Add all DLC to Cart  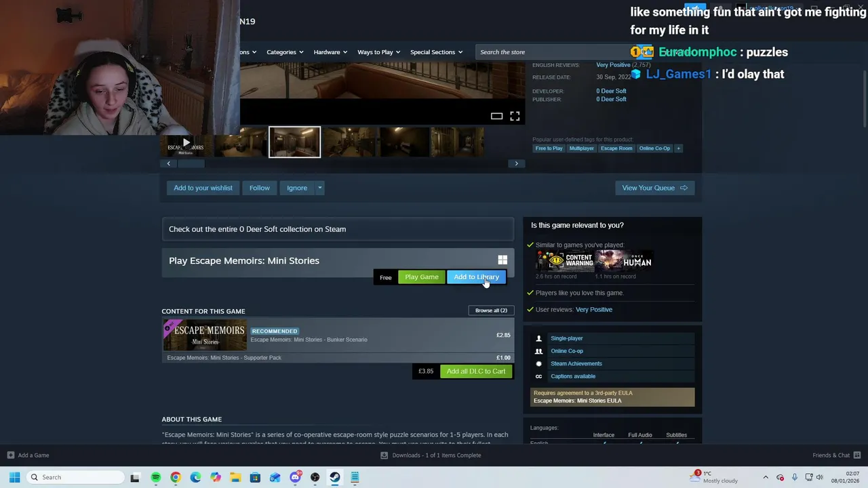click(475, 371)
